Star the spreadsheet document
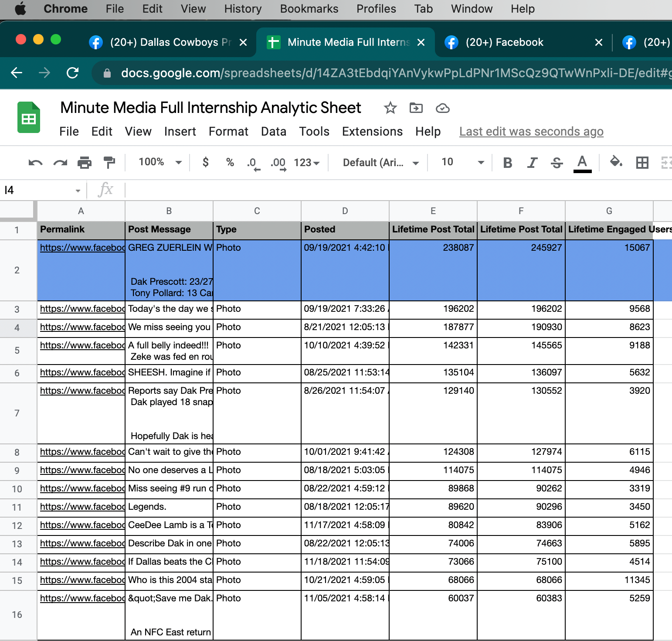Viewport: 672px width, 641px height. [390, 108]
